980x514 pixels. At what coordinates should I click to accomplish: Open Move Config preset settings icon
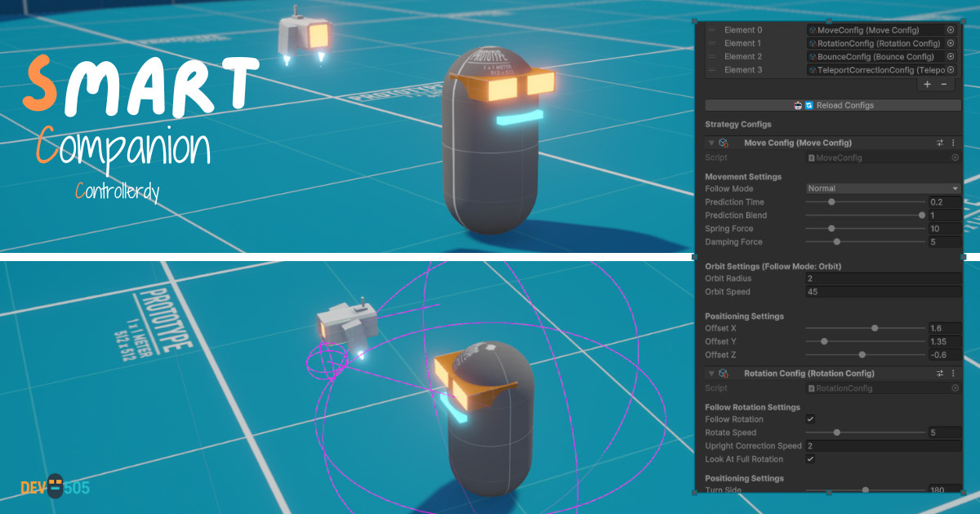click(940, 143)
